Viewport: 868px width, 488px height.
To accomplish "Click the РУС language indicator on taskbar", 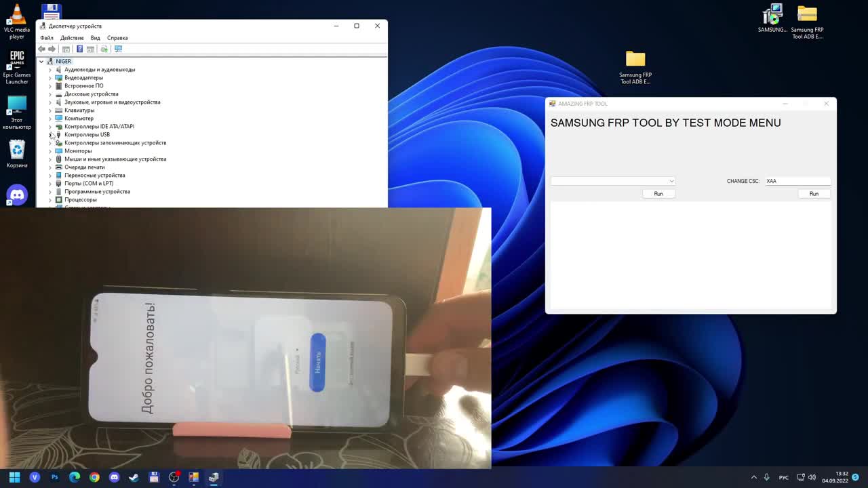I will [784, 477].
